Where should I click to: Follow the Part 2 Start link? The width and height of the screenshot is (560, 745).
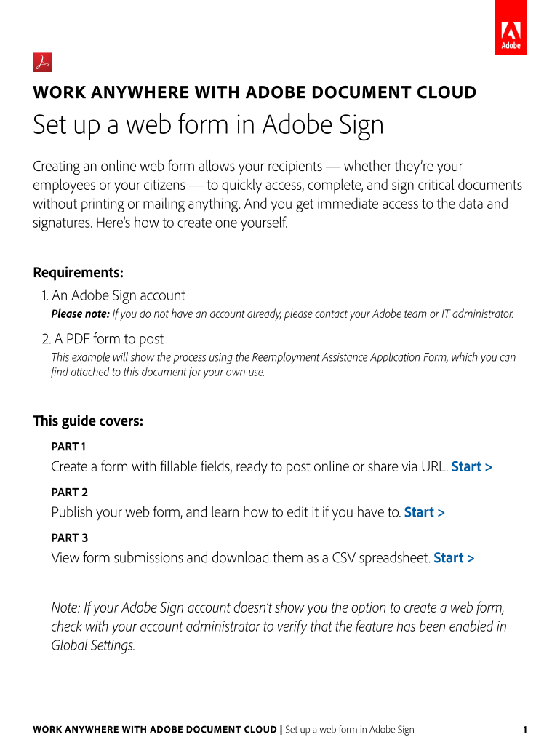click(x=424, y=512)
